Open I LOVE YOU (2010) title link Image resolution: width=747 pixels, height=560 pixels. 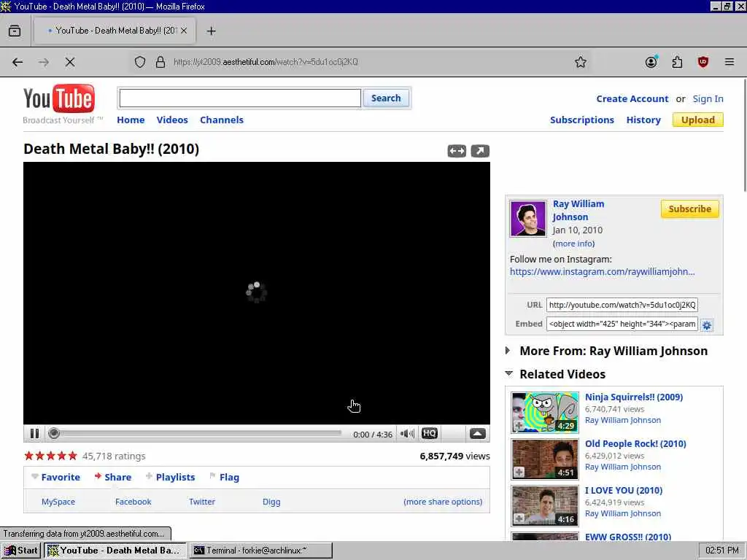click(624, 491)
